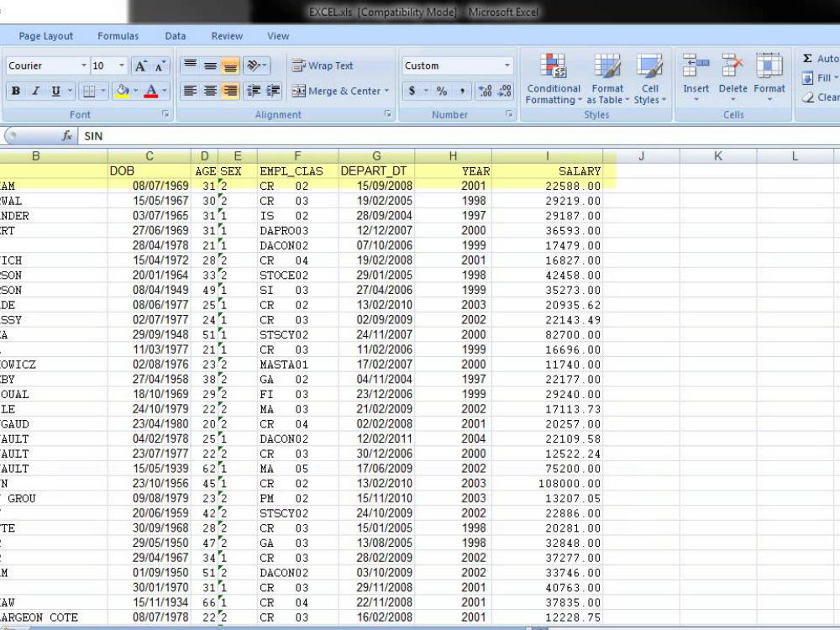Open the Number dialog launcher
This screenshot has width=840, height=630.
509,114
